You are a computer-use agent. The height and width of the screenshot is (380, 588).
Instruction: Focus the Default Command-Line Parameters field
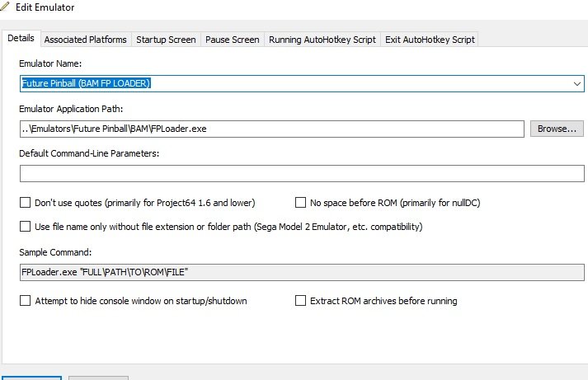302,173
